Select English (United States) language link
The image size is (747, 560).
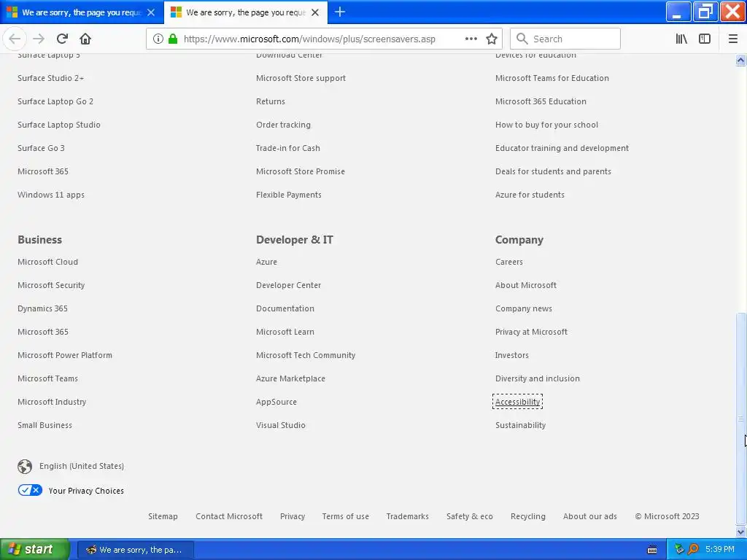[x=82, y=466]
